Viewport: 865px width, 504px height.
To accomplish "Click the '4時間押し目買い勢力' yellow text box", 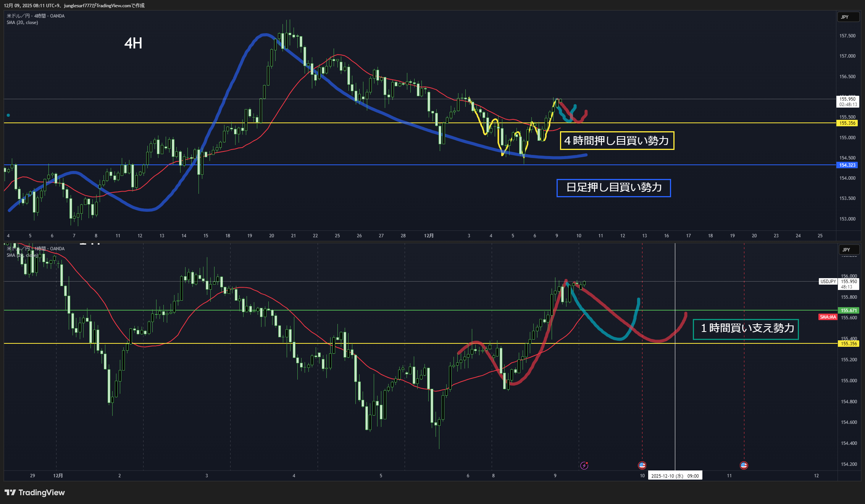I will (616, 141).
